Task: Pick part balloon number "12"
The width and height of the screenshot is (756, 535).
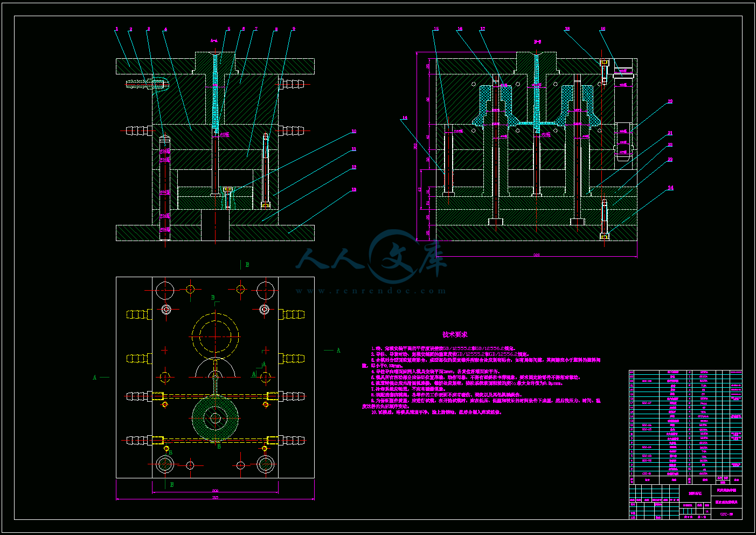Action: (x=354, y=167)
